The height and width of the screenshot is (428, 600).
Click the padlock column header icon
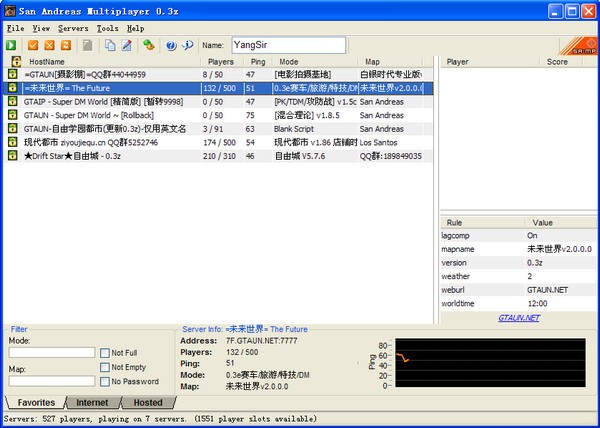(16, 61)
